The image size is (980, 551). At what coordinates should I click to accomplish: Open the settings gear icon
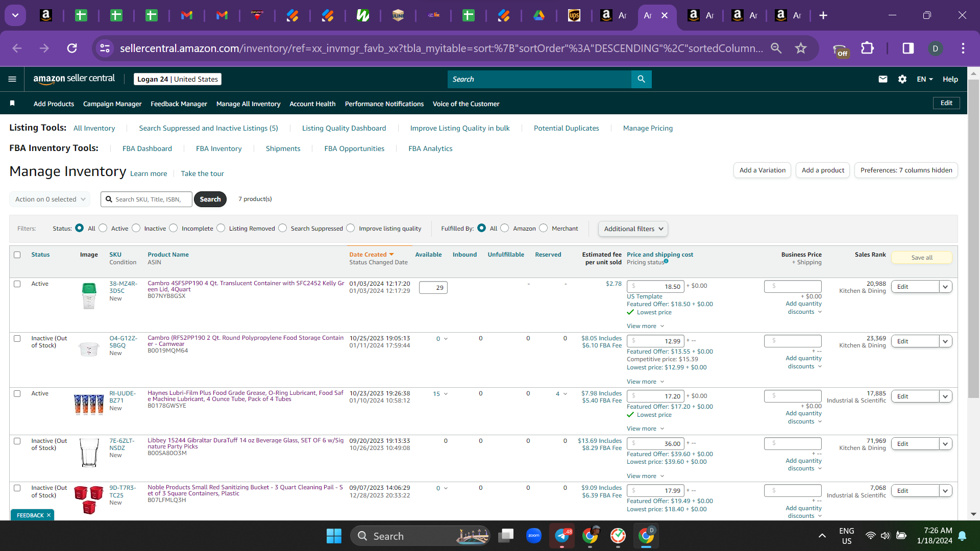pos(902,79)
